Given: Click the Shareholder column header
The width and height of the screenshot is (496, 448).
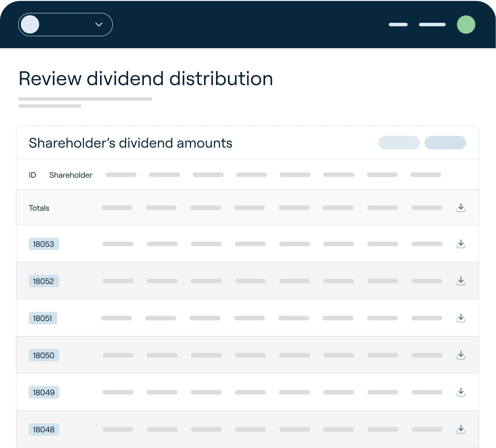Looking at the screenshot, I should (71, 175).
